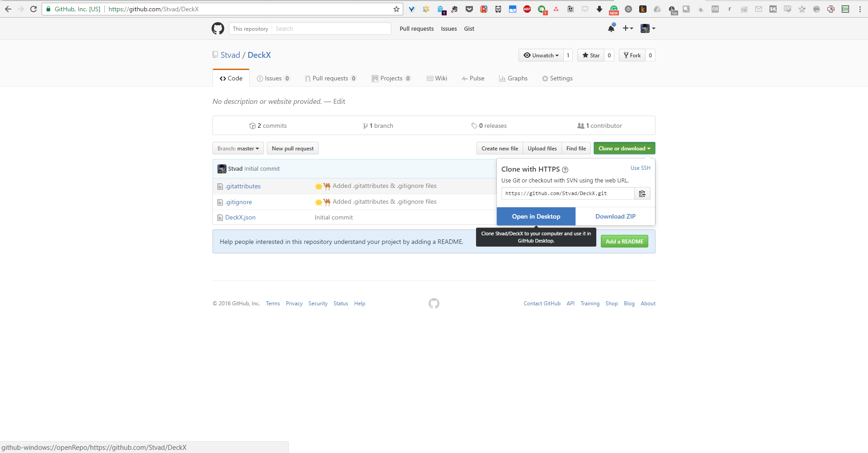Switch to the repository Pull requests tab
This screenshot has width=868, height=453.
click(x=330, y=78)
